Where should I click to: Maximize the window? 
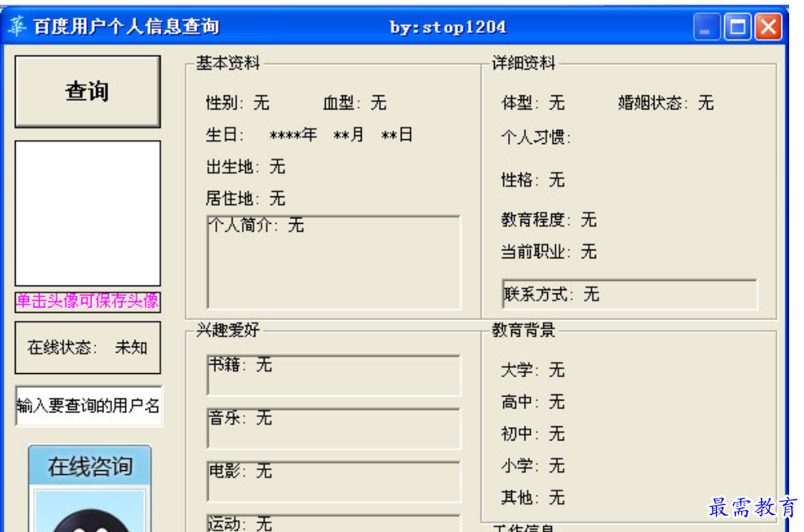point(737,27)
